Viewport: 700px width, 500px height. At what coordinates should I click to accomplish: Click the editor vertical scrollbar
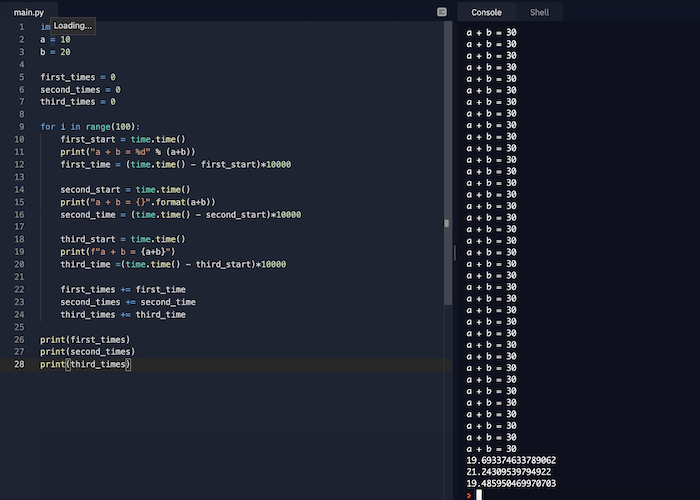447,163
